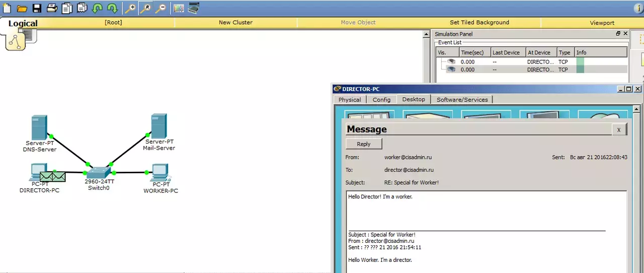Image resolution: width=644 pixels, height=273 pixels.
Task: Reply to the email message
Action: (x=364, y=144)
